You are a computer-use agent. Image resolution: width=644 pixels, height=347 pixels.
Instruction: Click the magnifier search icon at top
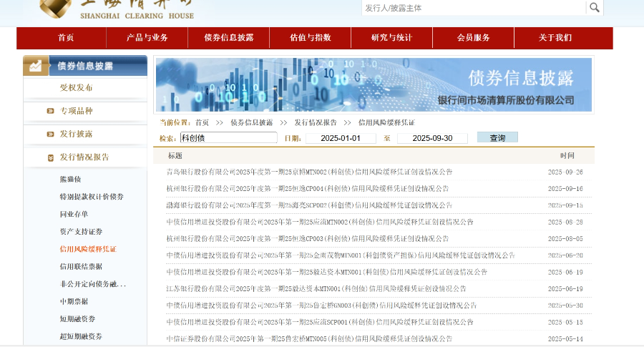(x=594, y=7)
